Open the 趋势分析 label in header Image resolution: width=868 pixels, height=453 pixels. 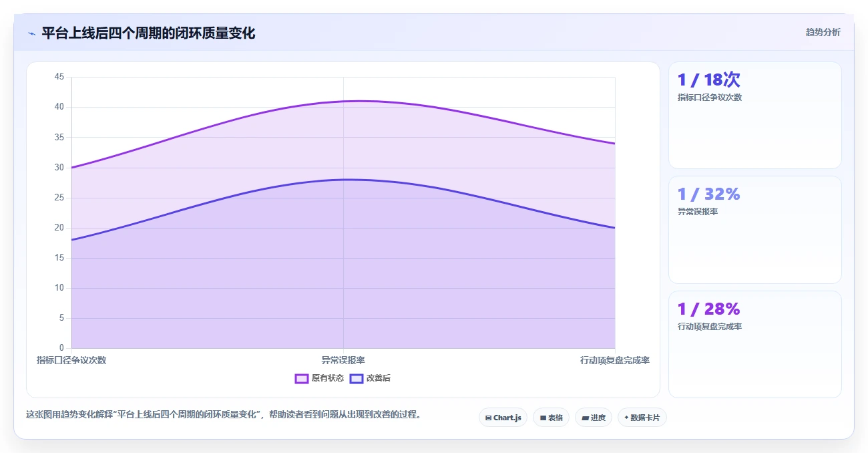tap(823, 32)
